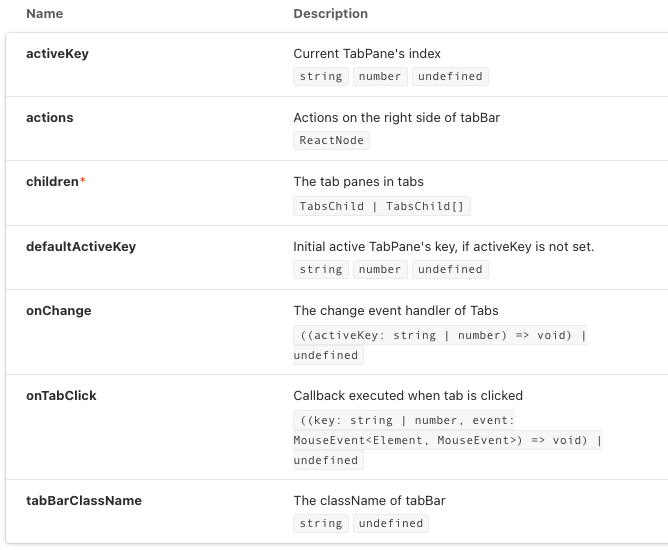Click the "Current TabPane's index" description text
Viewport: 668px width, 550px height.
click(x=367, y=53)
